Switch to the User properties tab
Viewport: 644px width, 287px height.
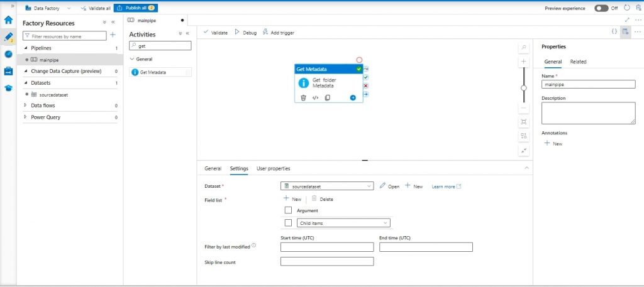pyautogui.click(x=273, y=168)
